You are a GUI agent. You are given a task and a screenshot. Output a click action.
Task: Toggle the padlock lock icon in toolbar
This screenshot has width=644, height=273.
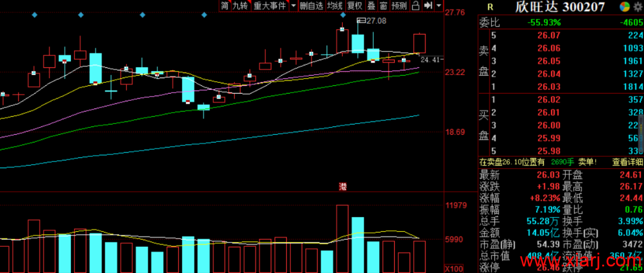click(416, 6)
